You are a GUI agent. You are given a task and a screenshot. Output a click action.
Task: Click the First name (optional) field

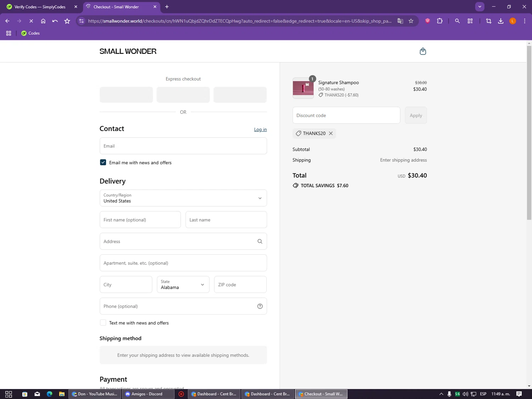click(x=140, y=220)
